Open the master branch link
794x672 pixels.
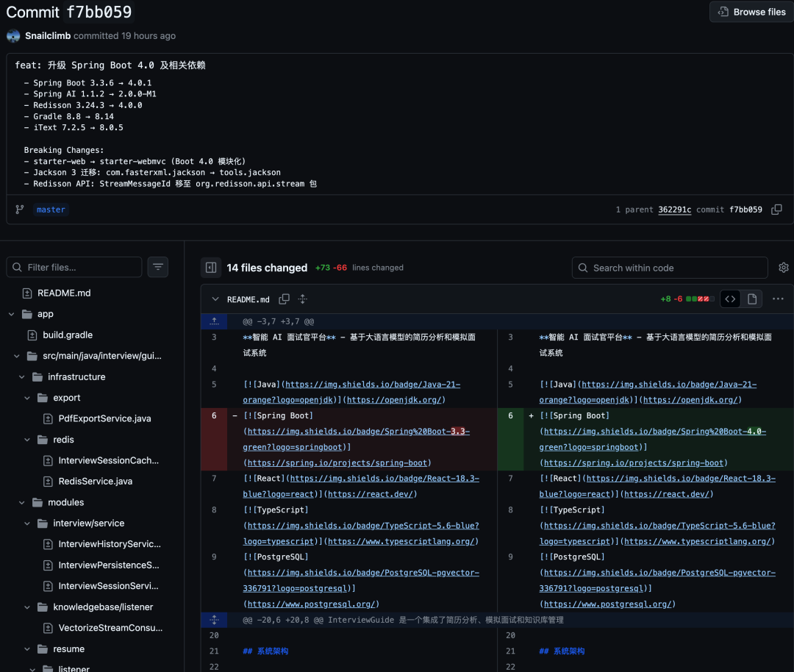tap(51, 210)
